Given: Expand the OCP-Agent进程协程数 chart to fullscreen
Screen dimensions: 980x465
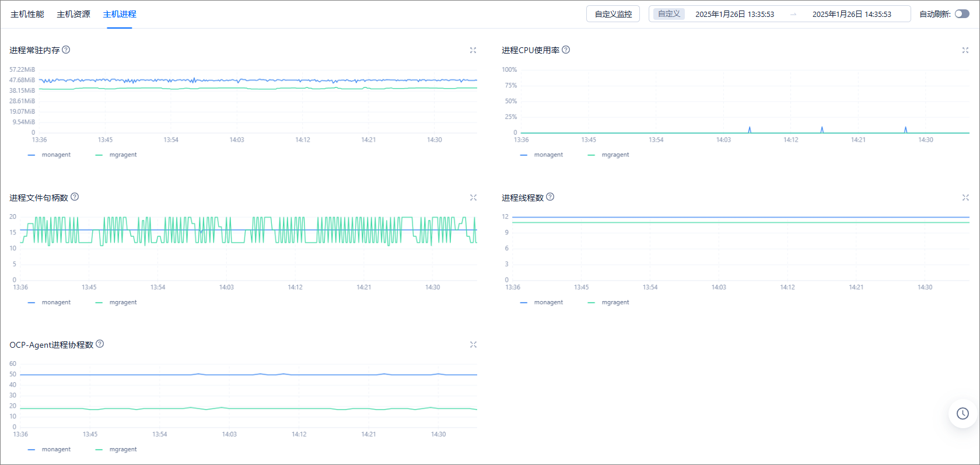Looking at the screenshot, I should [x=473, y=345].
